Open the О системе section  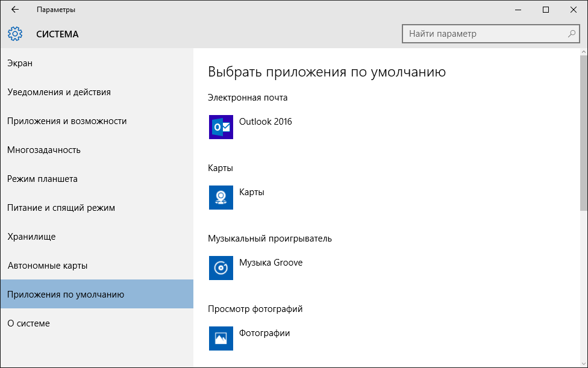point(28,323)
